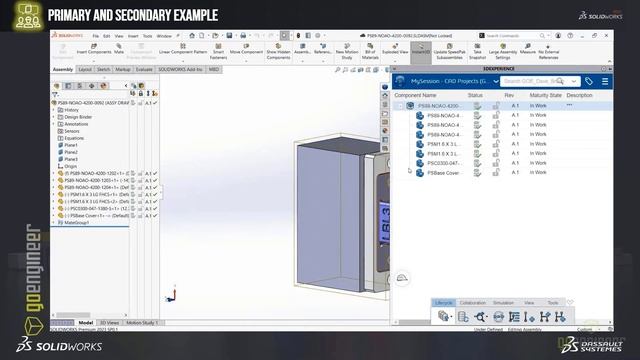This screenshot has width=640, height=360.
Task: Select Origin in the feature tree
Action: click(x=67, y=166)
